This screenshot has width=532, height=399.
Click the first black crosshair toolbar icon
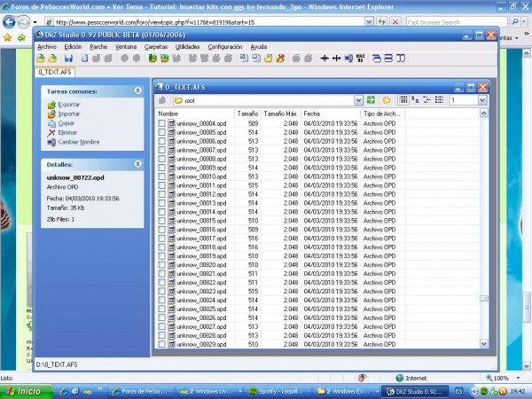[x=325, y=59]
